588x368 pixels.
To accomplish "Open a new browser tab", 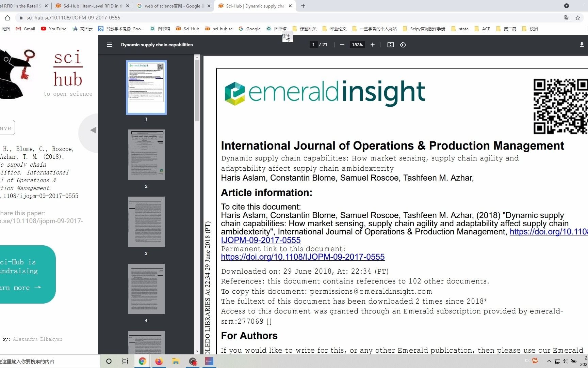I will pos(303,6).
